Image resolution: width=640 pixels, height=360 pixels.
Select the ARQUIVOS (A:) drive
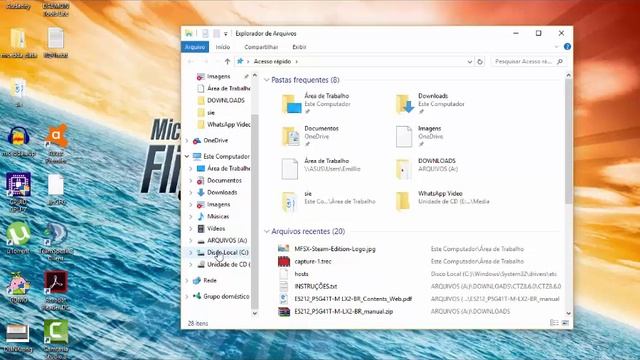(x=227, y=240)
